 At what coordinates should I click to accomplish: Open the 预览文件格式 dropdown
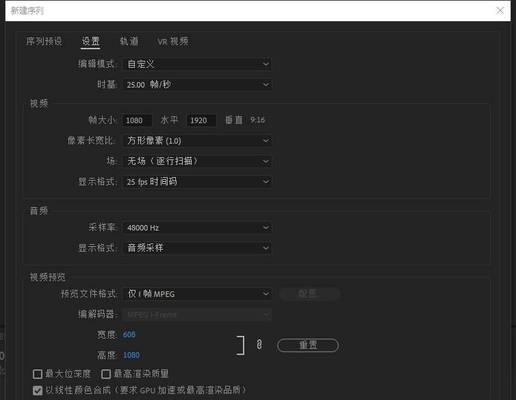pos(197,294)
